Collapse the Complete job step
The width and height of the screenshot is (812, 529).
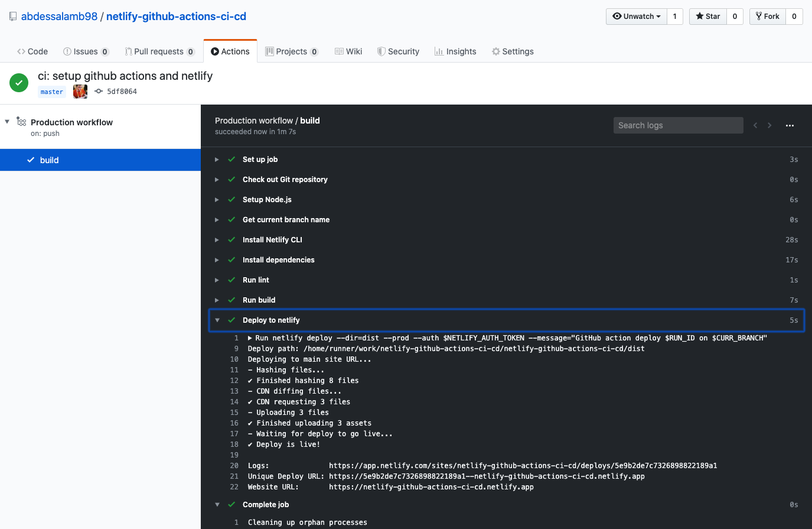click(x=217, y=505)
